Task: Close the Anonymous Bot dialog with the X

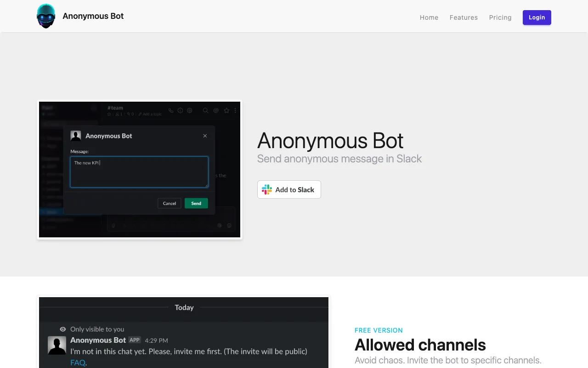Action: point(205,136)
